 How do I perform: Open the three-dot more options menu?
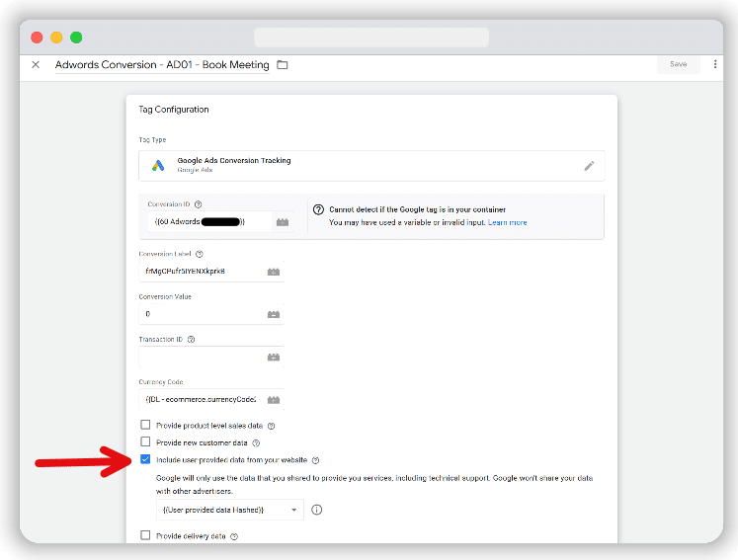point(715,64)
